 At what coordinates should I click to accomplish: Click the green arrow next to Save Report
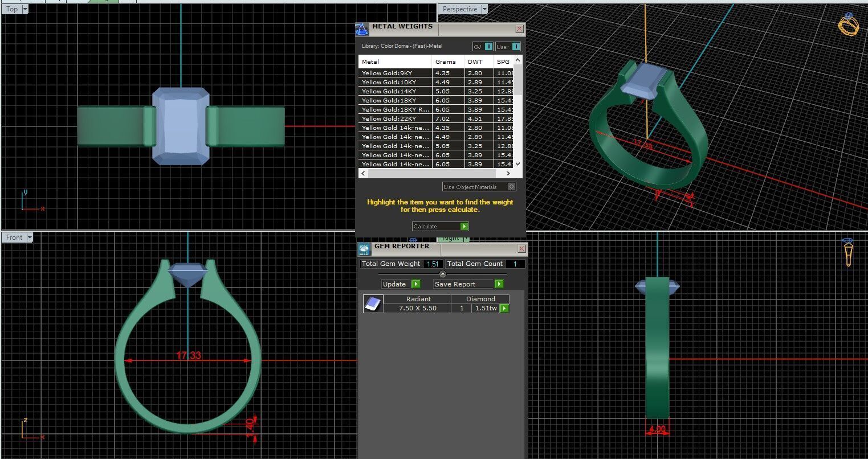499,284
